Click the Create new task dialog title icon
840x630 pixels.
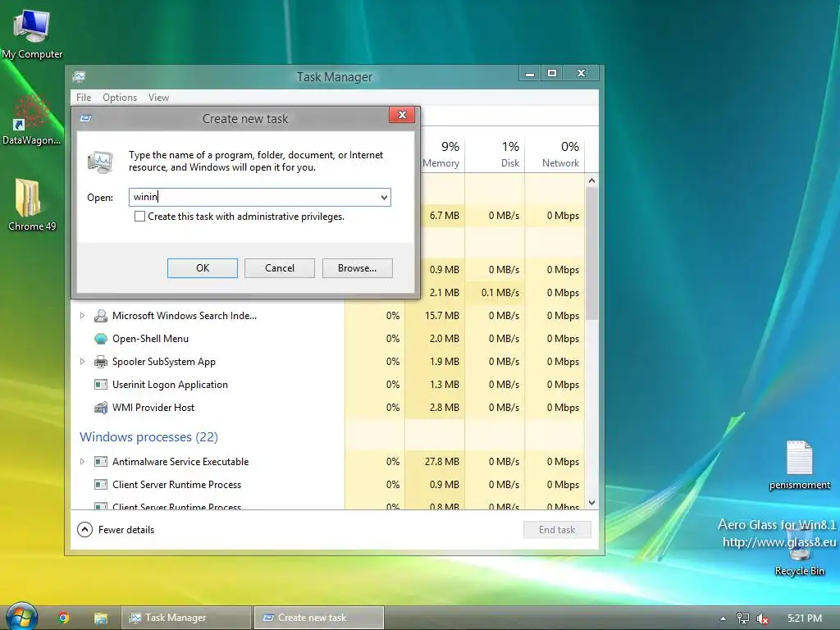(85, 118)
